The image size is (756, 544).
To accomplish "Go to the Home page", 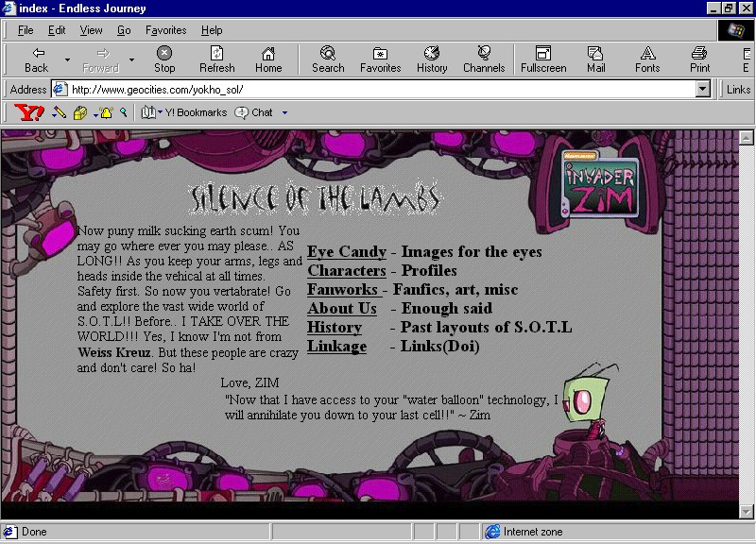I will (x=268, y=59).
